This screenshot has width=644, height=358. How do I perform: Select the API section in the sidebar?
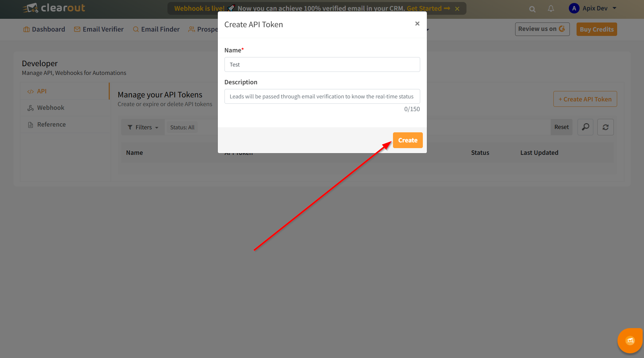42,91
